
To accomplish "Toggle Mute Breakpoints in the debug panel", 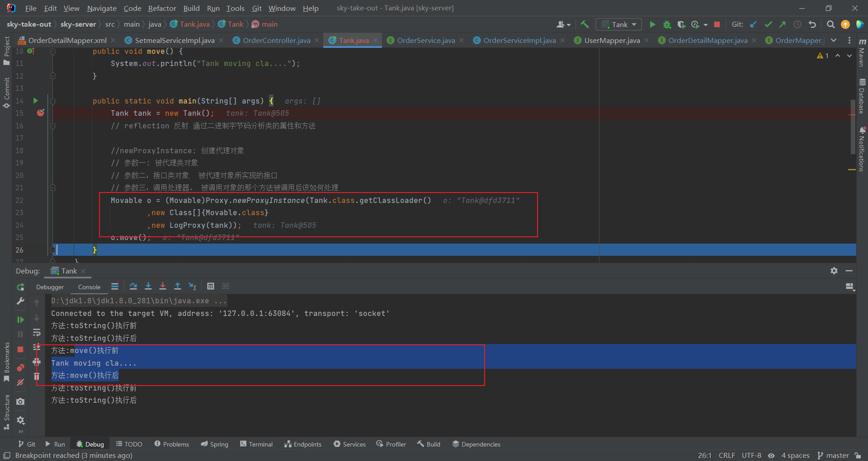I will (x=20, y=382).
